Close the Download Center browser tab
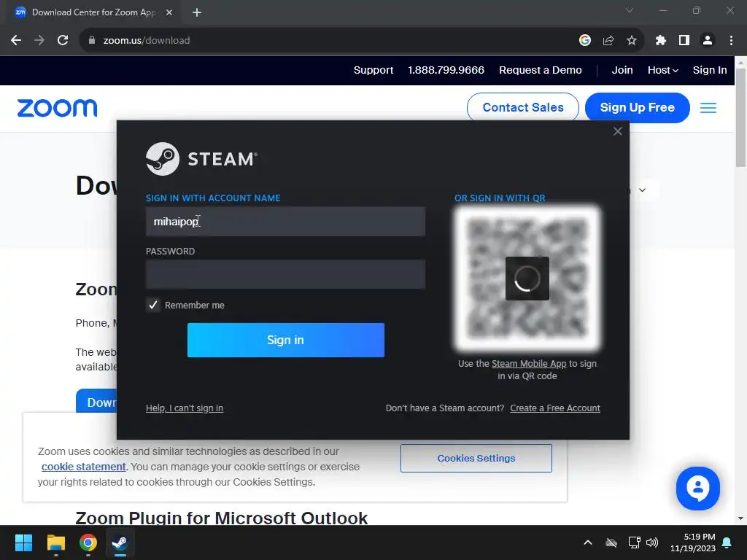Viewport: 747px width, 560px height. pos(169,12)
